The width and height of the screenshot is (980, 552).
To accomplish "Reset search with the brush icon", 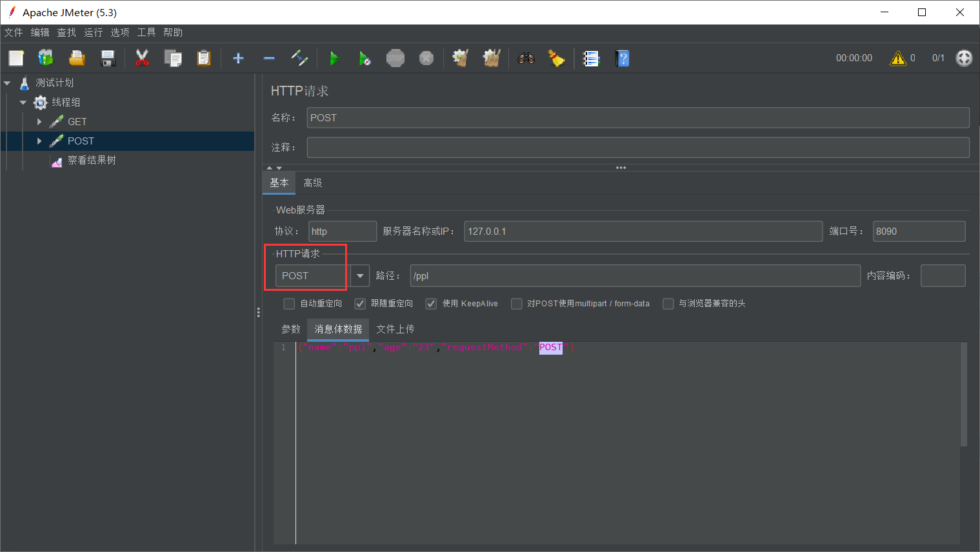I will coord(557,58).
